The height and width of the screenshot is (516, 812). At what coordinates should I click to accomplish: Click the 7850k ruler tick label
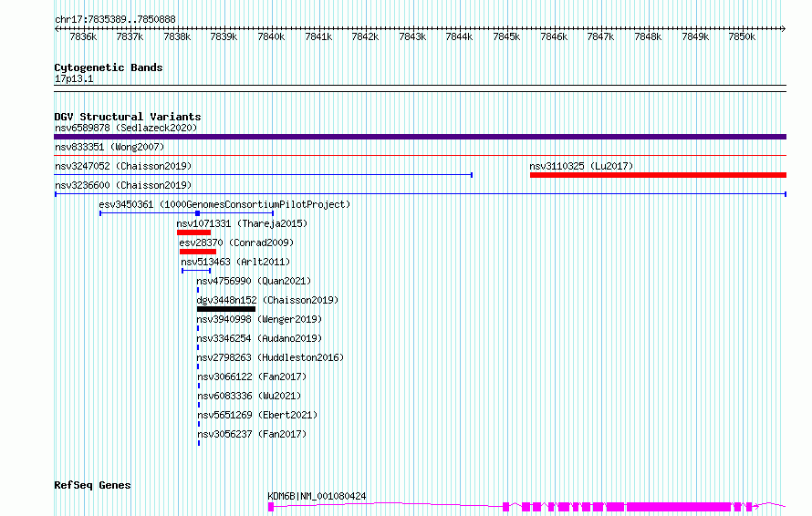tap(742, 36)
